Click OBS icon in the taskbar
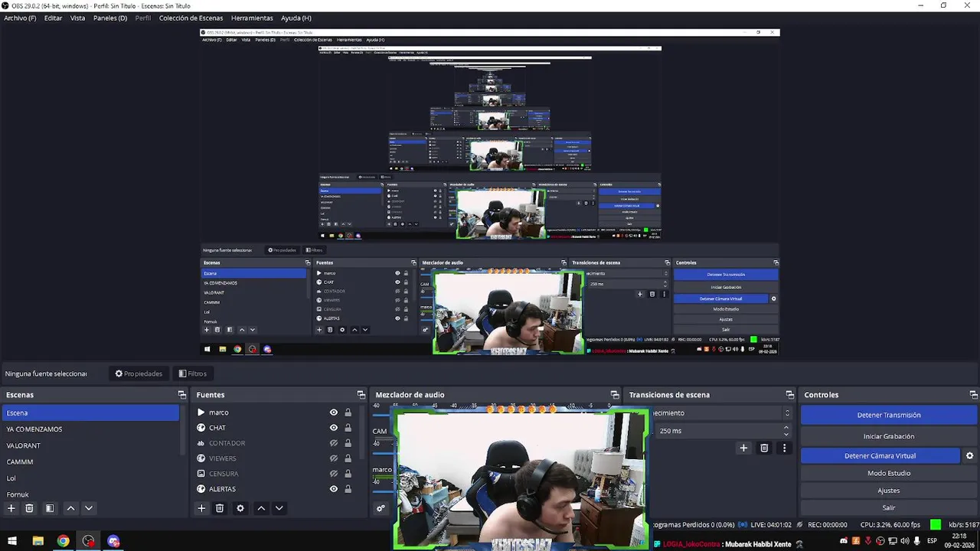 (x=89, y=541)
